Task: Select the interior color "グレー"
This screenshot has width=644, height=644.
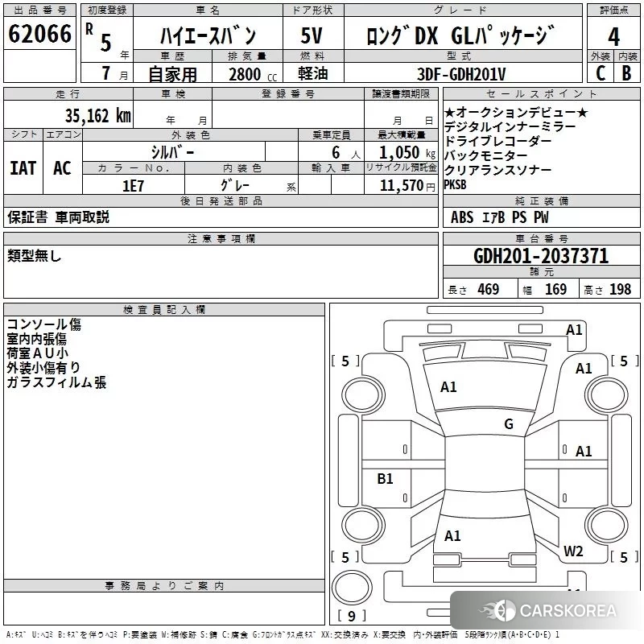Action: pos(235,185)
